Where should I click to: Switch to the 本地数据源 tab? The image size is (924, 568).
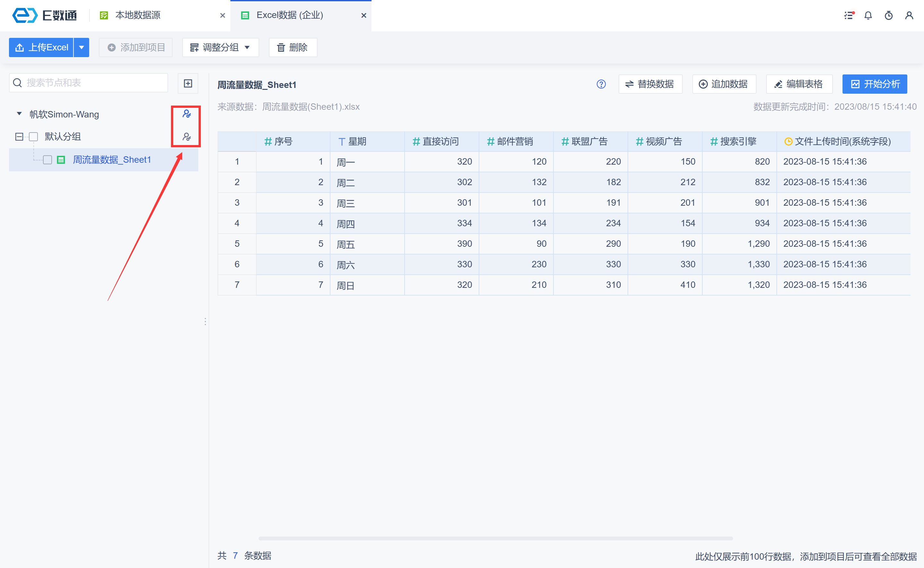(x=138, y=15)
